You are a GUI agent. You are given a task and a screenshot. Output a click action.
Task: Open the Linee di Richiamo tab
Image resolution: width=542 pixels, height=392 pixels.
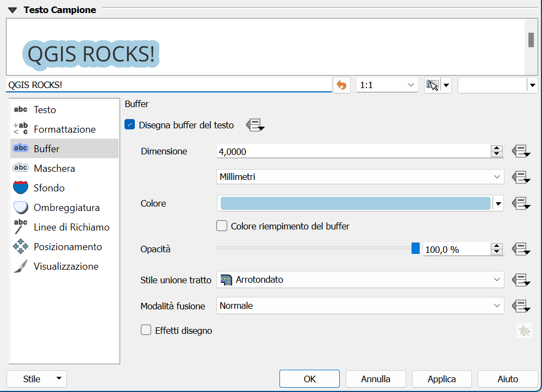64,227
